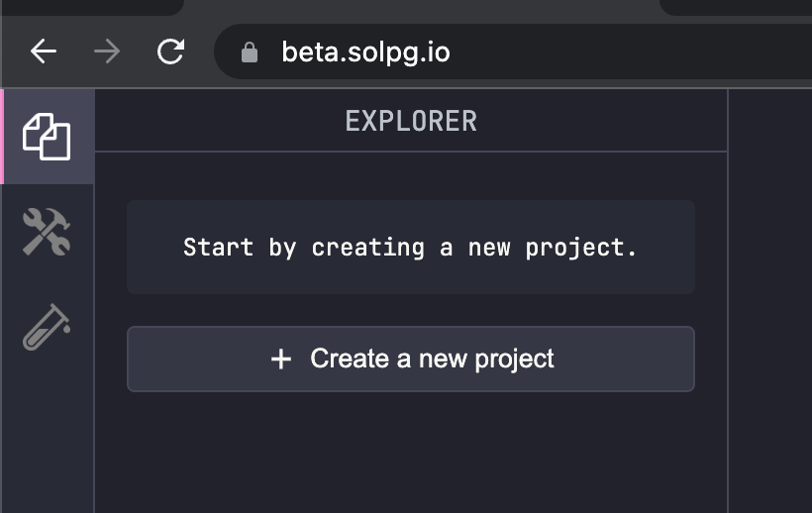
Task: Click the Create a new project button
Action: coord(411,359)
